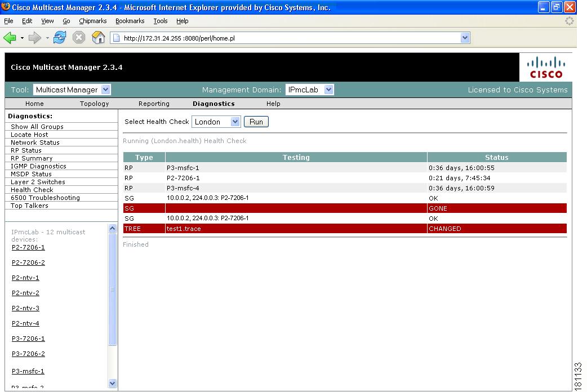
Task: Expand the address bar URL dropdown
Action: point(465,38)
